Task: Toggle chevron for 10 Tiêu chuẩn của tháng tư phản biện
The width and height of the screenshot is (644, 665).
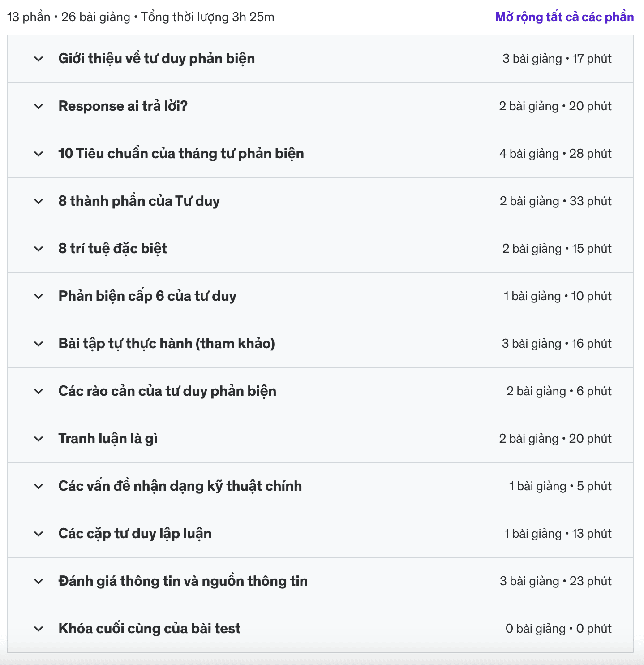Action: pos(39,154)
